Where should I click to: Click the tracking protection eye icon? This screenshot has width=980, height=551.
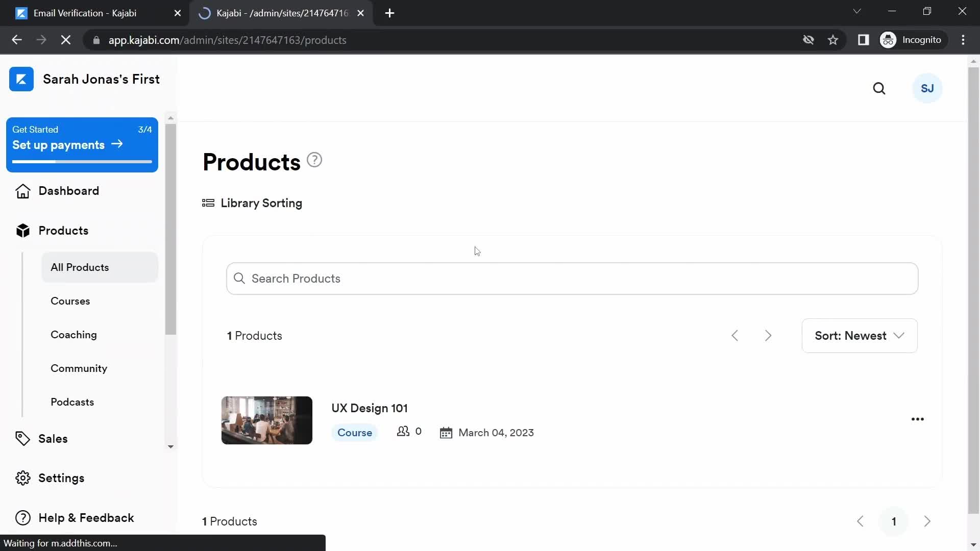(x=808, y=40)
